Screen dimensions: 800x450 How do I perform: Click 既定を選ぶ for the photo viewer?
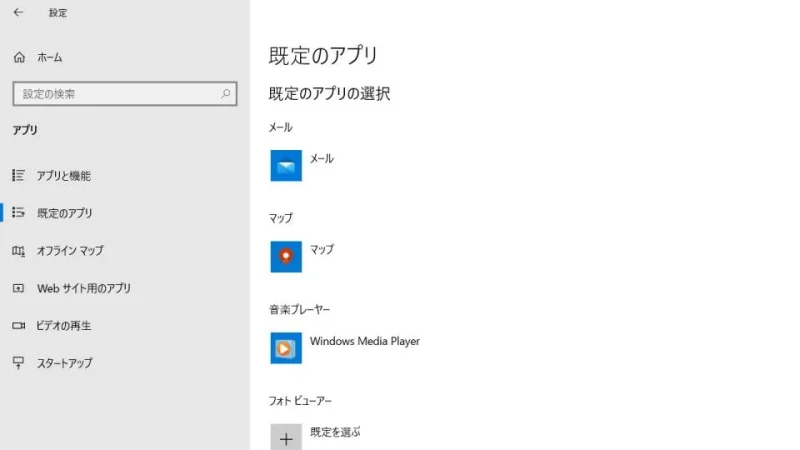335,432
